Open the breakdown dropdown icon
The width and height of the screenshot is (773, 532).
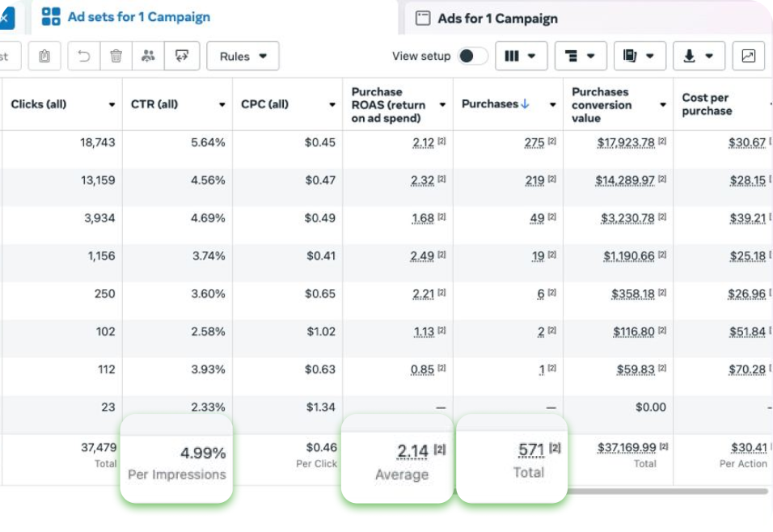pyautogui.click(x=580, y=56)
